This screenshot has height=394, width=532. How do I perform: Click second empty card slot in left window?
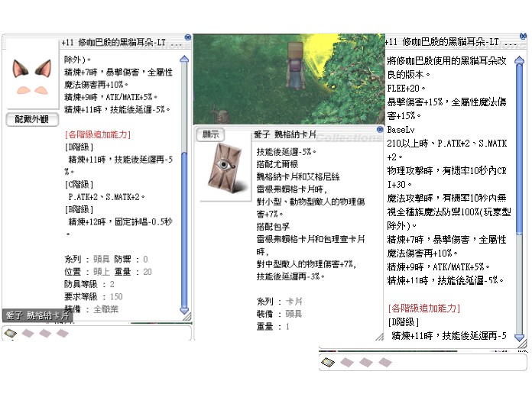point(28,334)
